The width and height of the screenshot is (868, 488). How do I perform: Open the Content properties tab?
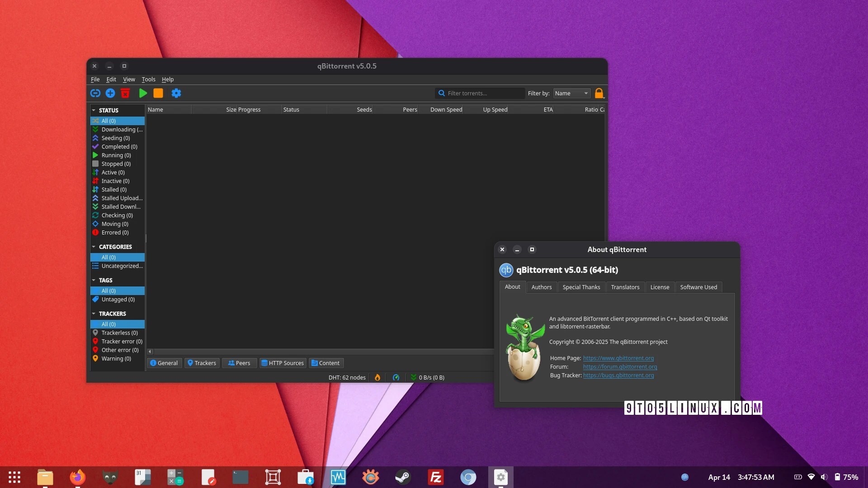click(x=325, y=363)
